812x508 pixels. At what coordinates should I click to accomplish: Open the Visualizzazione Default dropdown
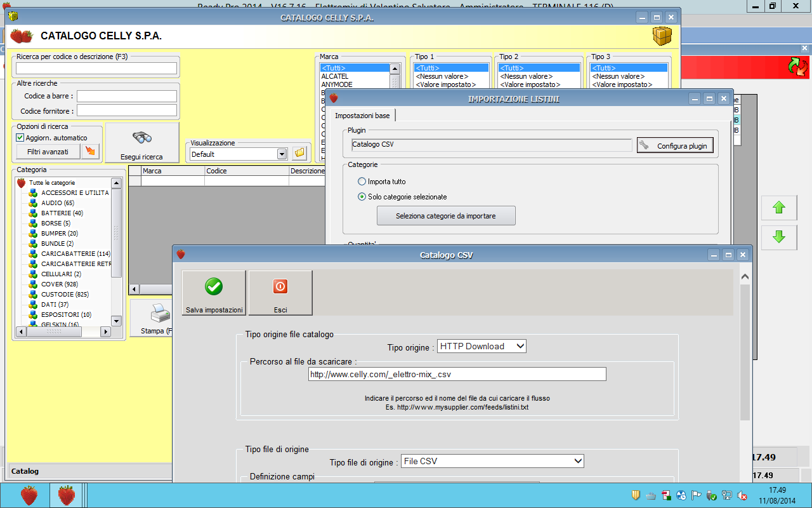pos(282,154)
